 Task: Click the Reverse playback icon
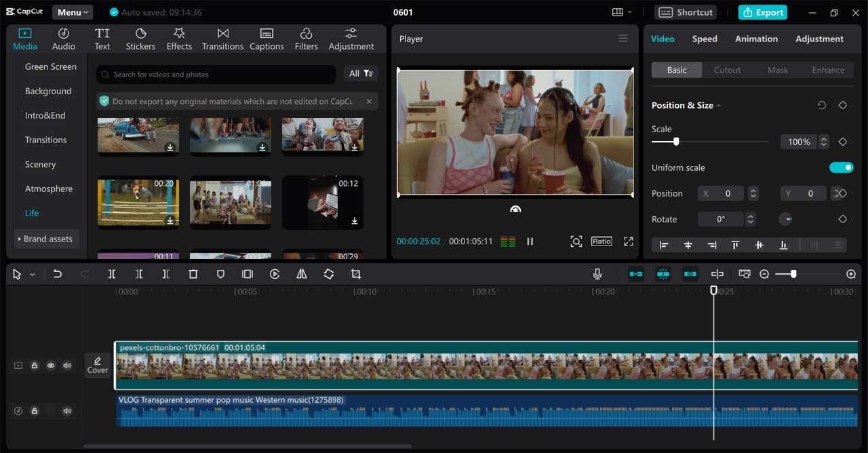[x=275, y=274]
